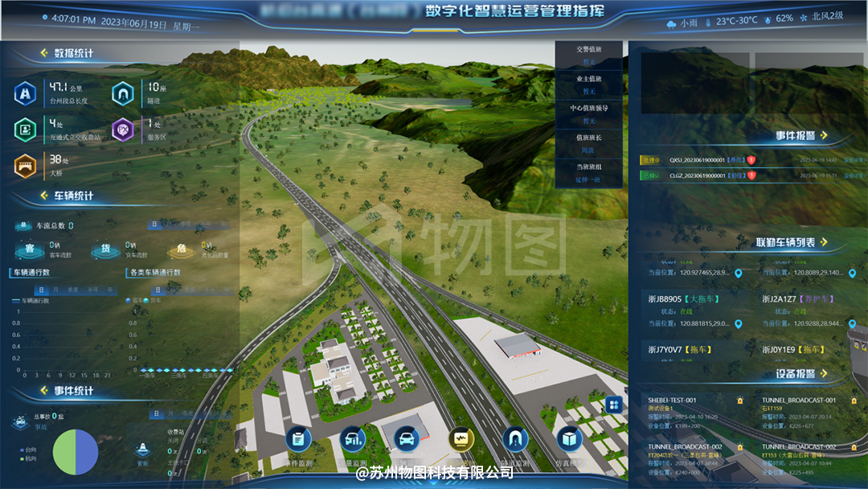Select 月 tab in 车辆通行数 chart
The height and width of the screenshot is (489, 868).
coord(56,290)
